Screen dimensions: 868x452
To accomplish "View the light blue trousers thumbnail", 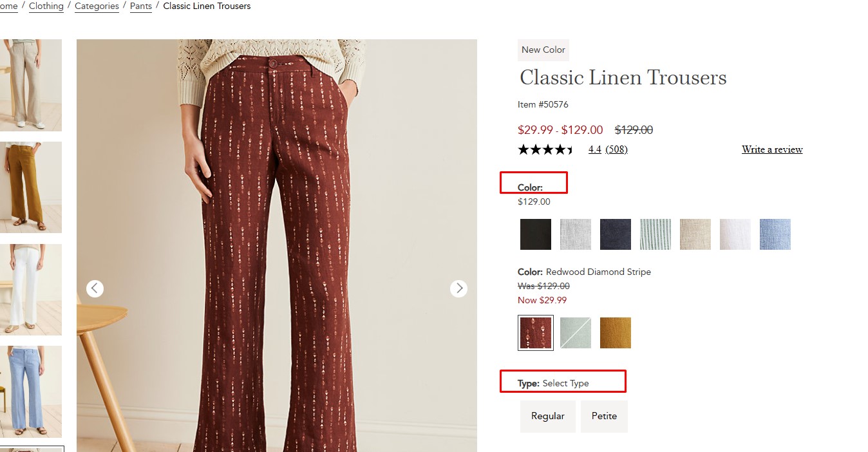I will coord(31,391).
